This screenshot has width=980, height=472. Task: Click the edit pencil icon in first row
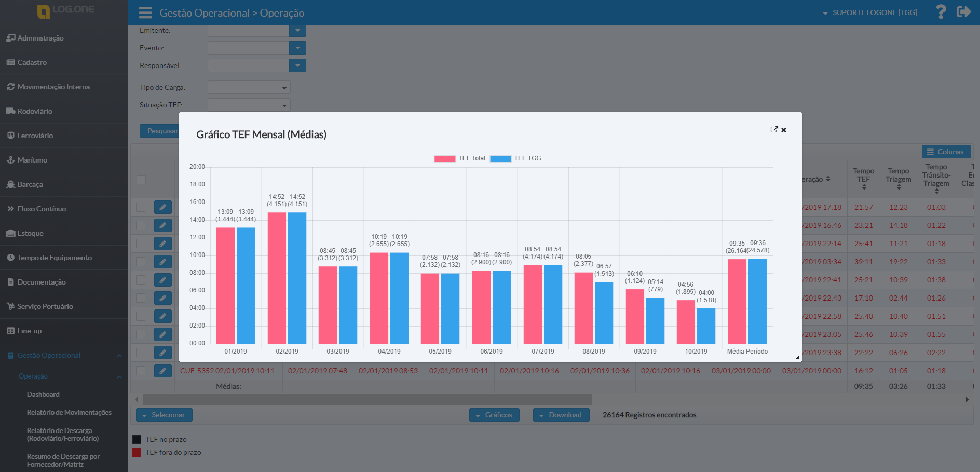162,207
